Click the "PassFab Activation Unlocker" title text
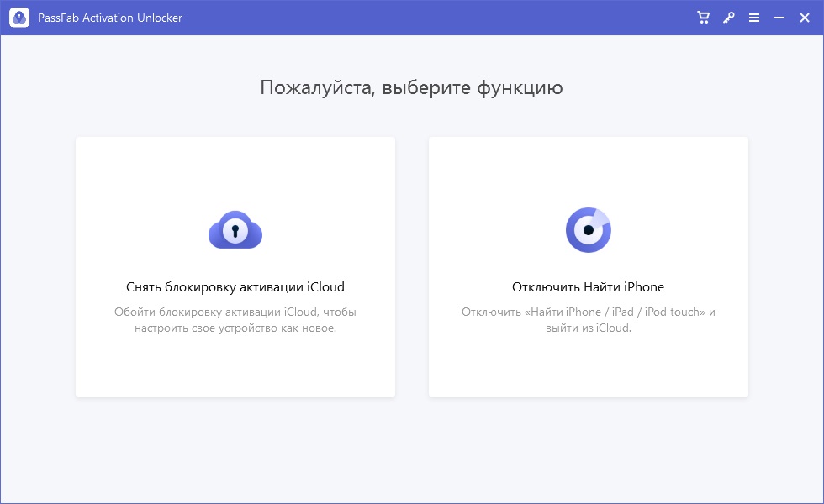The image size is (824, 504). click(x=110, y=18)
